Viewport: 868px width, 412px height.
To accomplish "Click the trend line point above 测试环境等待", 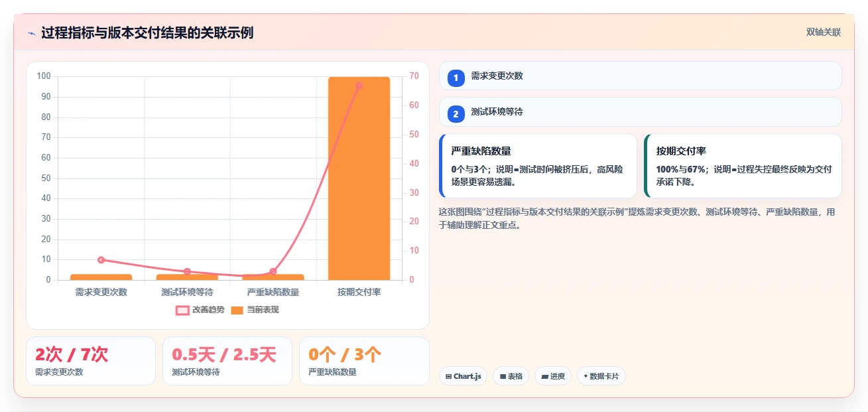I will pos(187,271).
